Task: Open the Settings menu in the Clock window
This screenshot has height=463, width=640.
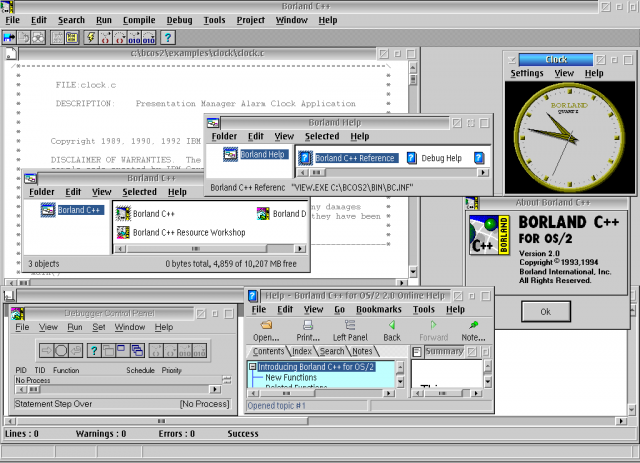Action: [527, 73]
